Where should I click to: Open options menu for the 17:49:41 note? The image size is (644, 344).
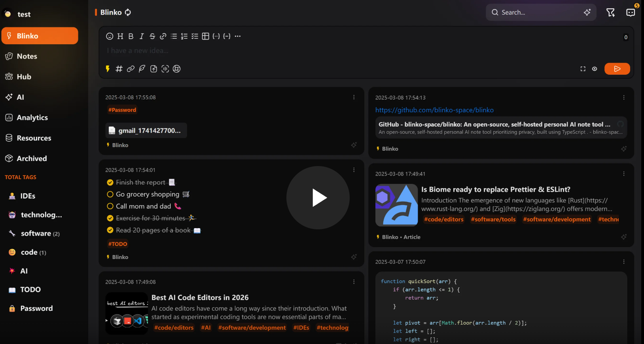click(624, 174)
